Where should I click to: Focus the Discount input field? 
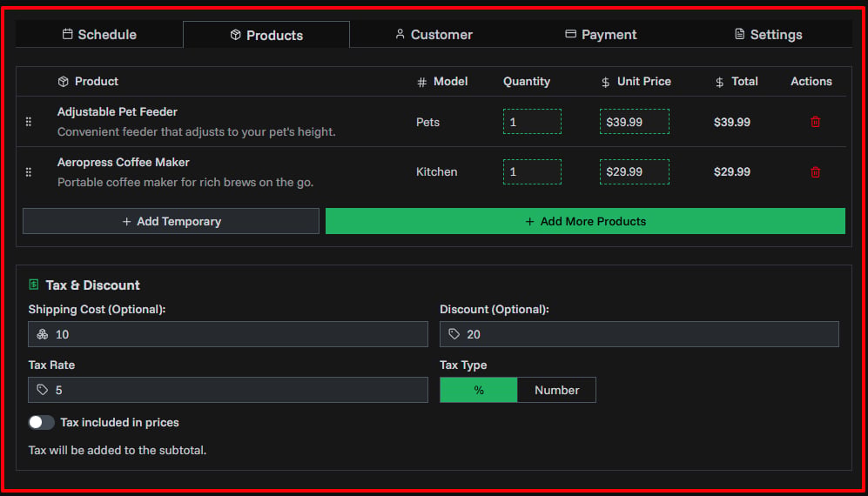point(639,334)
